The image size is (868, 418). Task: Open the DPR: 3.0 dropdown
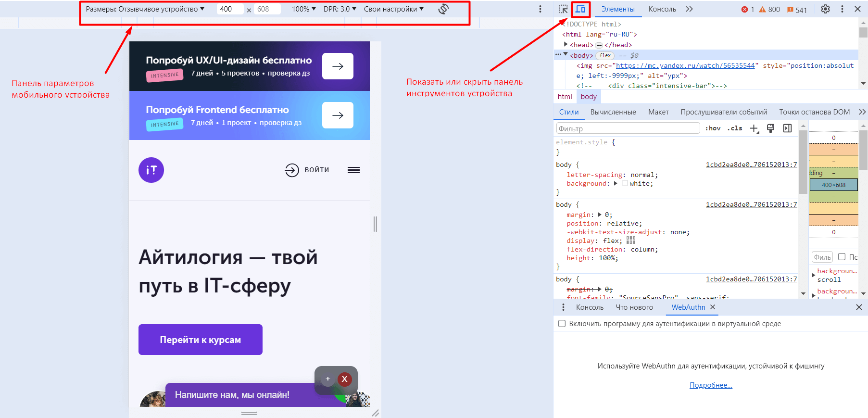click(340, 9)
